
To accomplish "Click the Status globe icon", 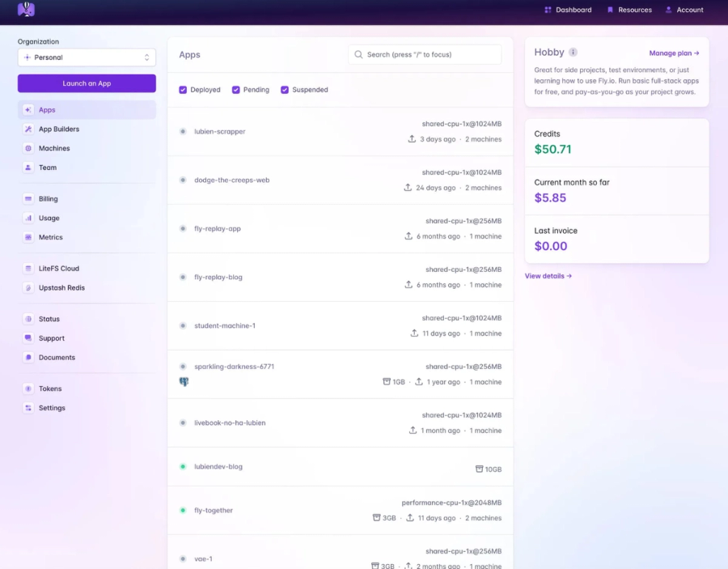I will click(28, 319).
